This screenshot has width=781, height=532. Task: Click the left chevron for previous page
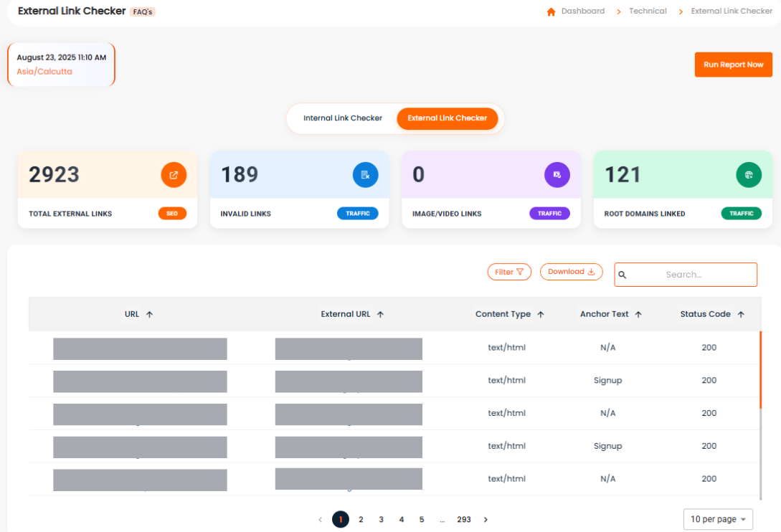tap(320, 519)
